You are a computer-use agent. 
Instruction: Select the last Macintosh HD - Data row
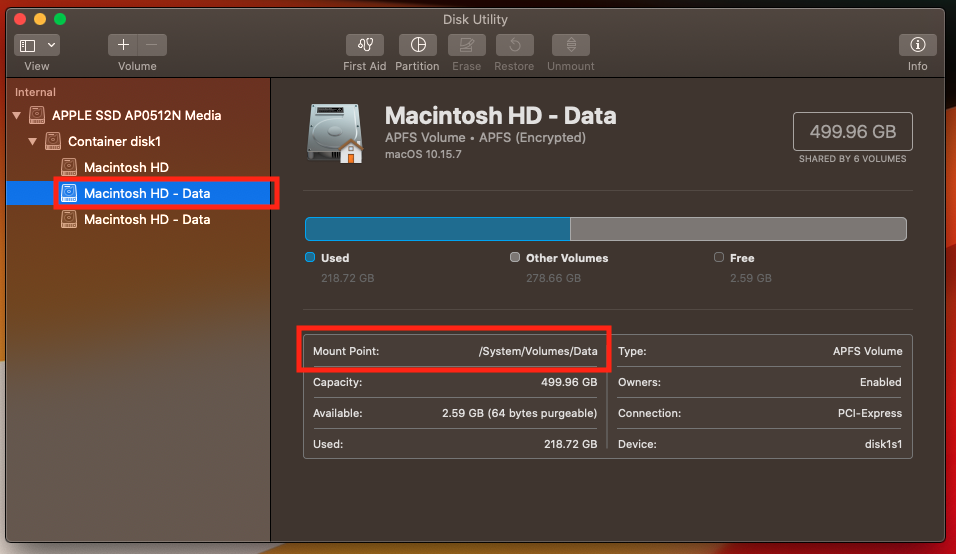coord(147,219)
